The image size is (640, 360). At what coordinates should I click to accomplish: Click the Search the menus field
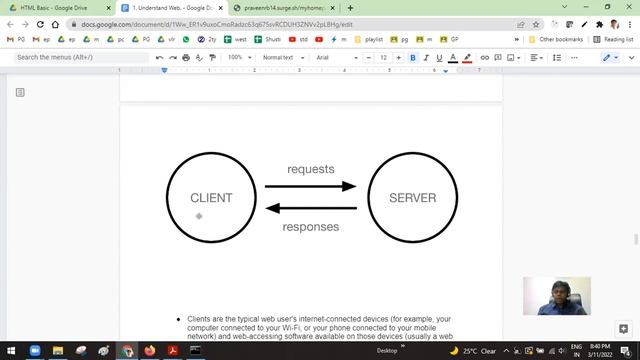81,57
